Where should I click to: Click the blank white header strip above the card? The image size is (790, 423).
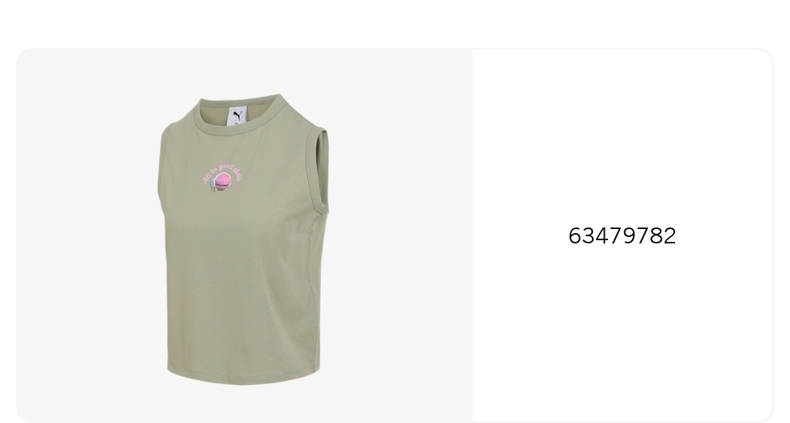point(395,23)
